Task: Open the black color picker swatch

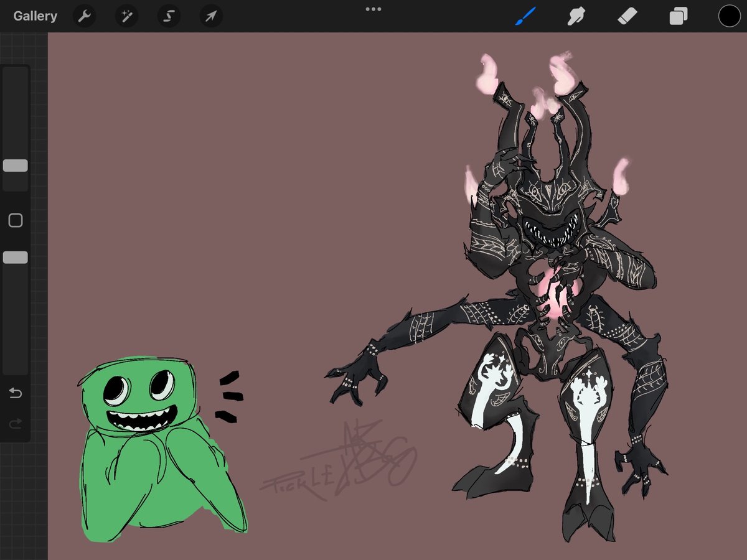Action: tap(730, 16)
